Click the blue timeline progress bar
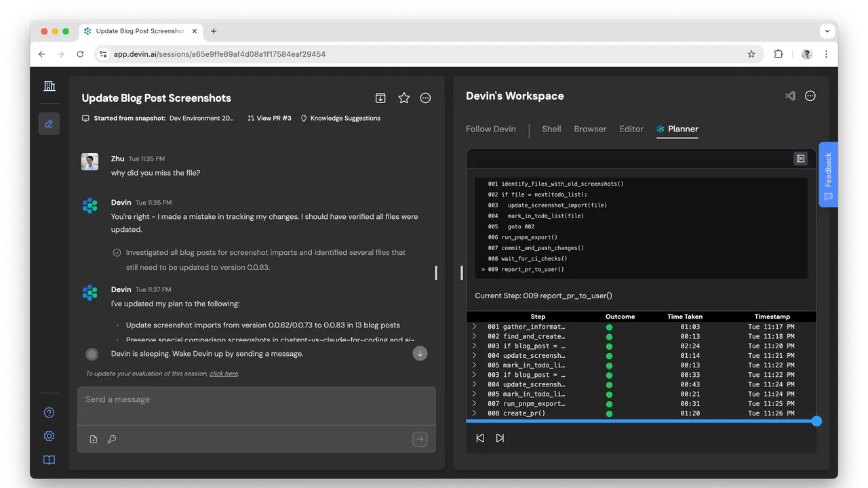 pos(641,421)
